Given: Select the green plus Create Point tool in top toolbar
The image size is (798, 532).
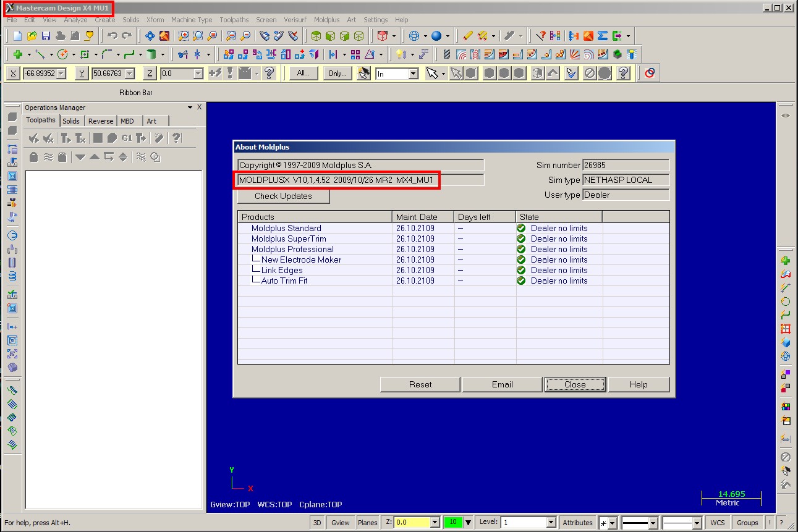Looking at the screenshot, I should [x=18, y=54].
